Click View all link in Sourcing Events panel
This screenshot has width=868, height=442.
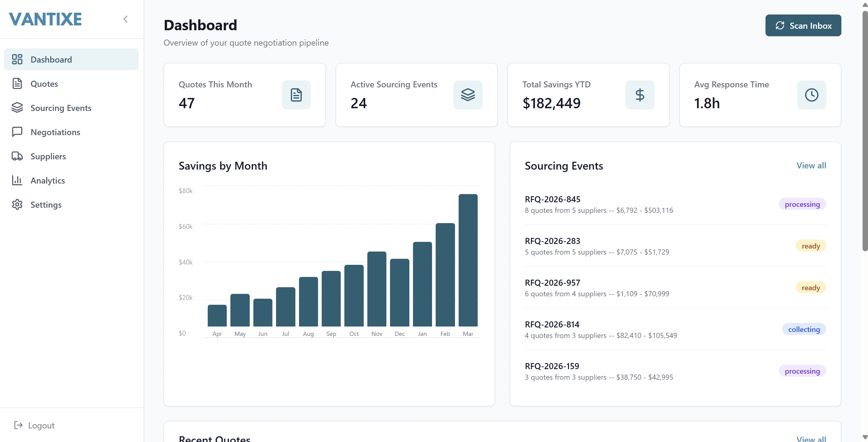pos(811,165)
